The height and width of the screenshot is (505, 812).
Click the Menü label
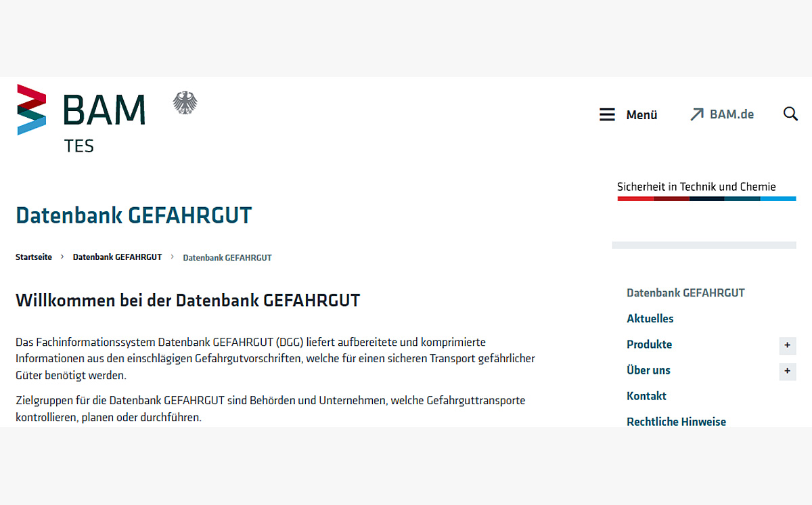(641, 115)
